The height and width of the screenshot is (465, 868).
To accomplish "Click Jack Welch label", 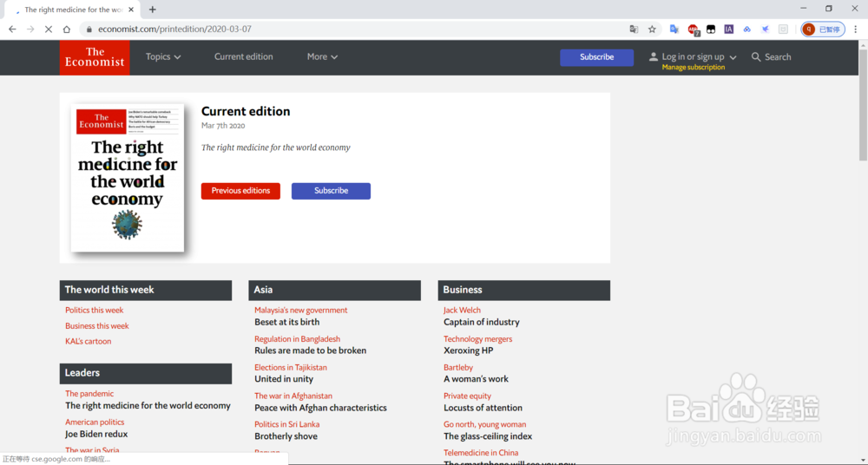I will [x=462, y=311].
